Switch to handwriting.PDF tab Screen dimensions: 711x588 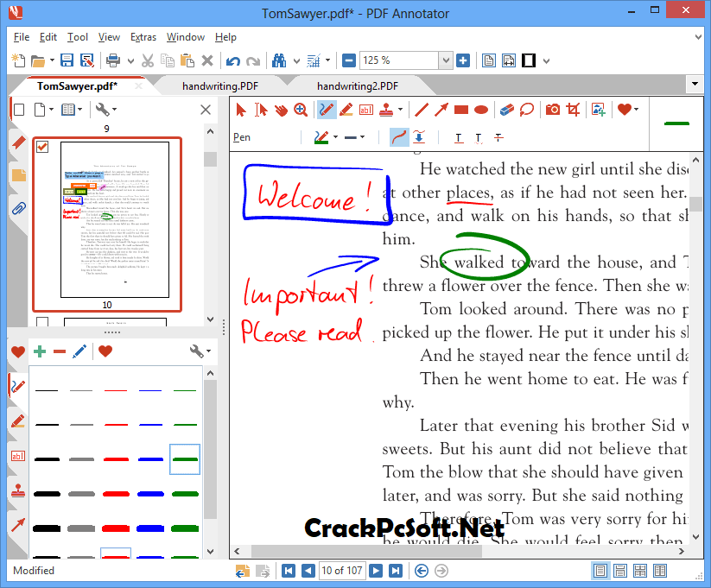[220, 86]
